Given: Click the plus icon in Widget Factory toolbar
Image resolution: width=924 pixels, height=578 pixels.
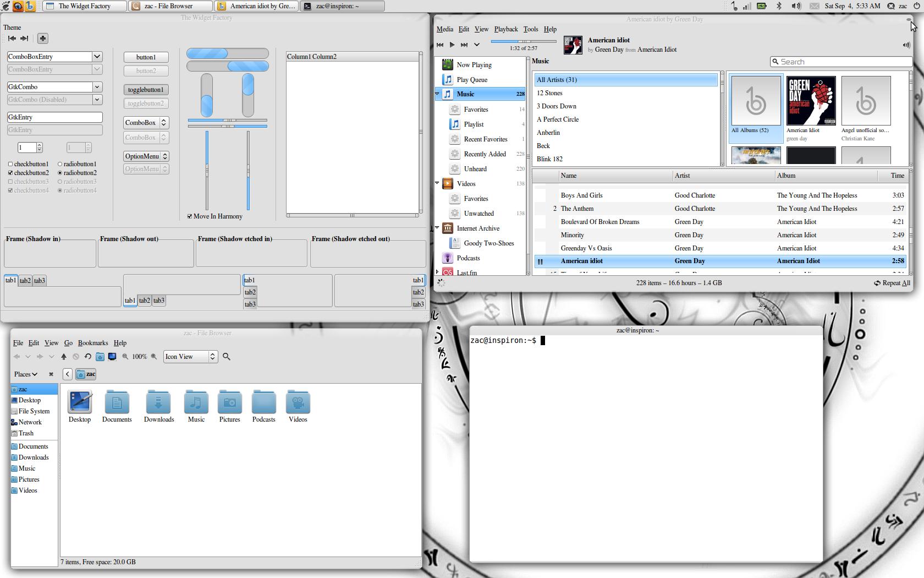Looking at the screenshot, I should (43, 39).
